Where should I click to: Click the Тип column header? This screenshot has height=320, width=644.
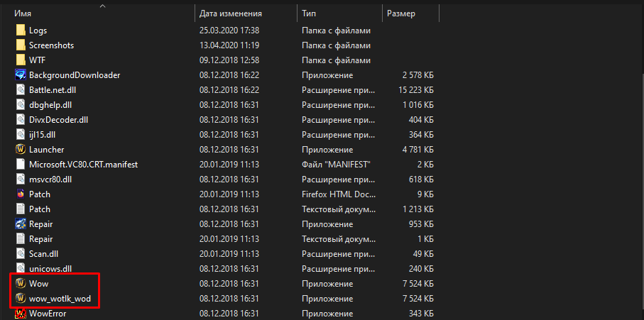click(x=309, y=13)
